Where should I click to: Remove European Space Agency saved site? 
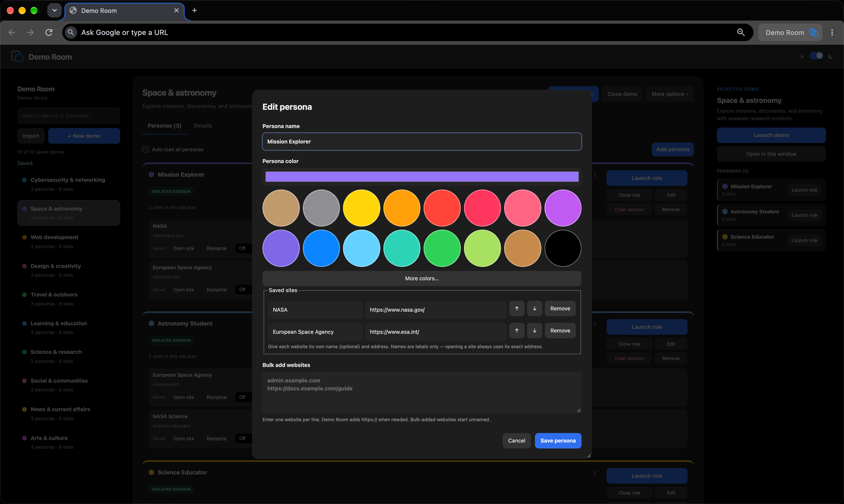coord(560,330)
